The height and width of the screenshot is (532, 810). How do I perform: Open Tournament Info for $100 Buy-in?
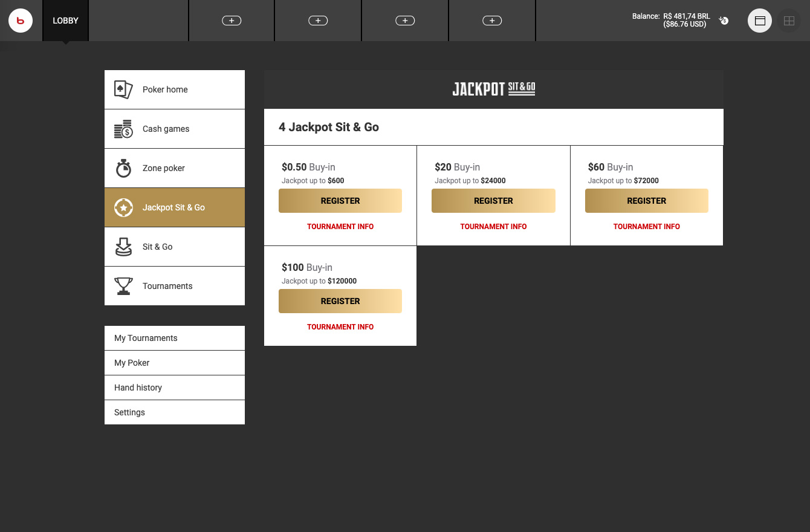coord(340,327)
